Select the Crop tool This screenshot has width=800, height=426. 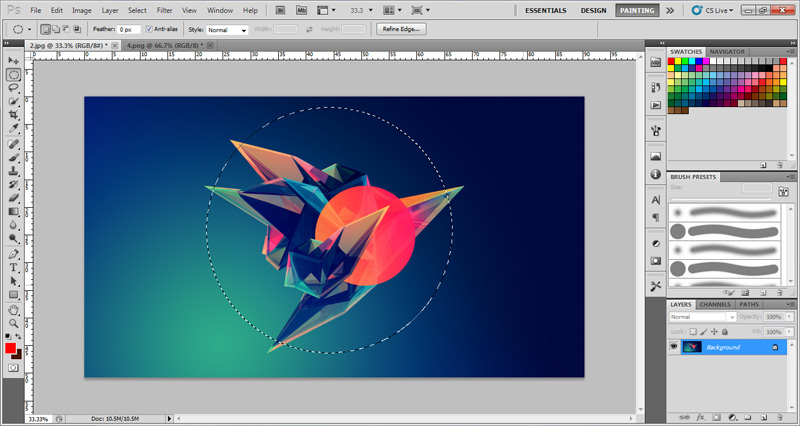click(x=13, y=115)
